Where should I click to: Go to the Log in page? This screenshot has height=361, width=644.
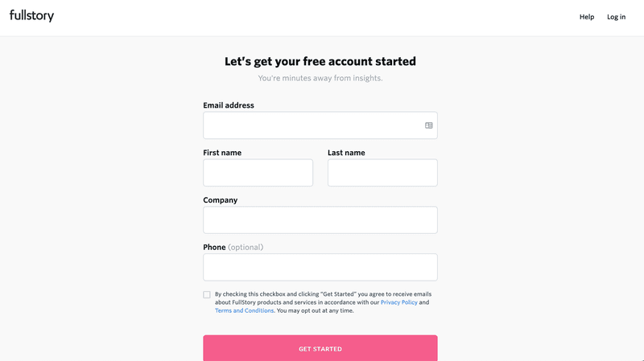[x=616, y=17]
